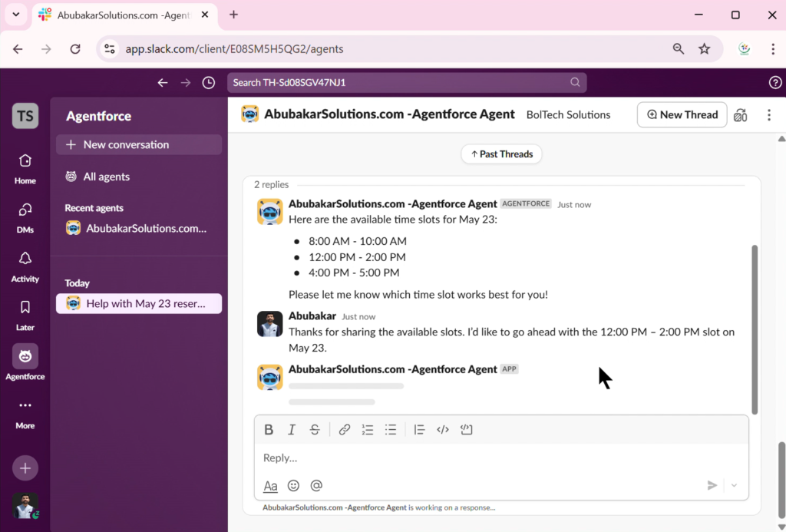Image resolution: width=786 pixels, height=532 pixels.
Task: Click the BolTech Solutions label
Action: coord(568,115)
